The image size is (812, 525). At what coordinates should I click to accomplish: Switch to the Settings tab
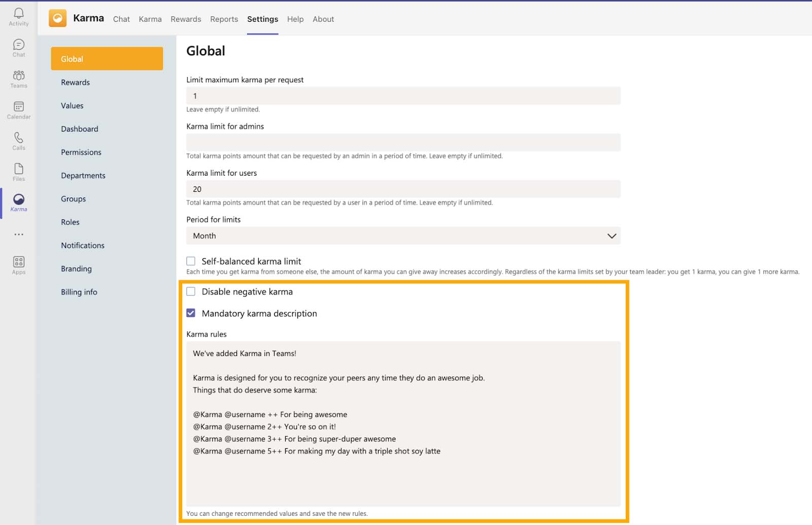[x=262, y=19]
